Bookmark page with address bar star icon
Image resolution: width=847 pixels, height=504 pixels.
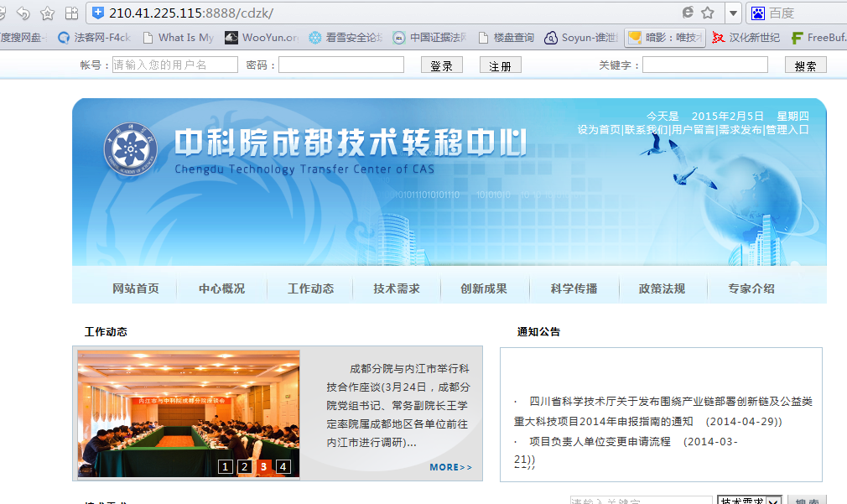708,13
